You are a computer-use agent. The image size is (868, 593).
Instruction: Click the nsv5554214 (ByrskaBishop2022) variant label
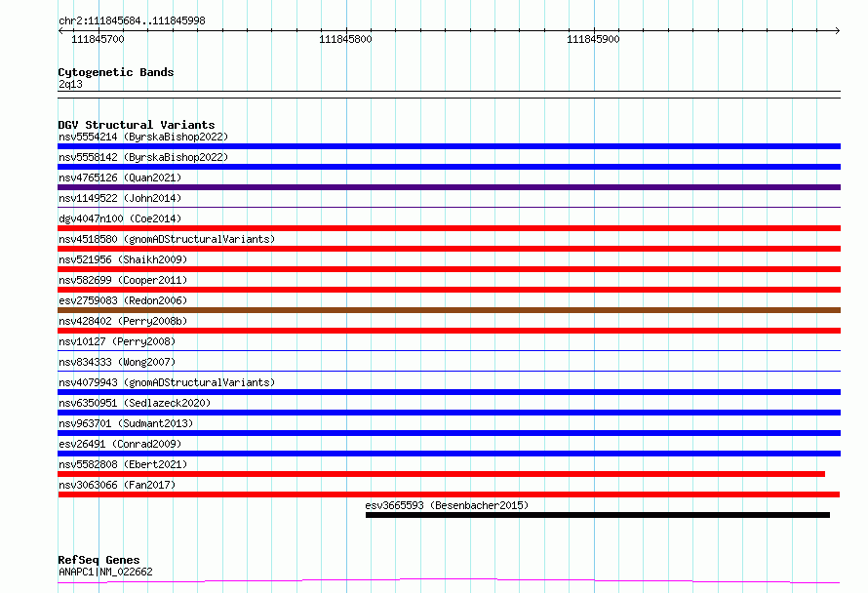pos(143,137)
